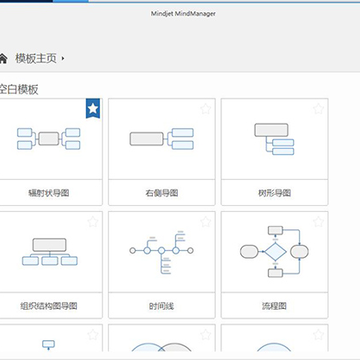Click the 时间线 label
This screenshot has height=360, width=360.
(162, 306)
